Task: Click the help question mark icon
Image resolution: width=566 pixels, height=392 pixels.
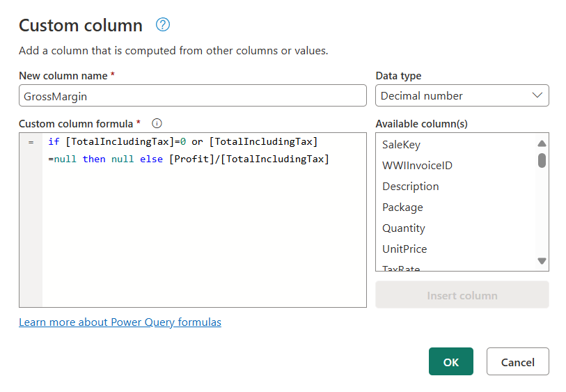Action: point(163,25)
